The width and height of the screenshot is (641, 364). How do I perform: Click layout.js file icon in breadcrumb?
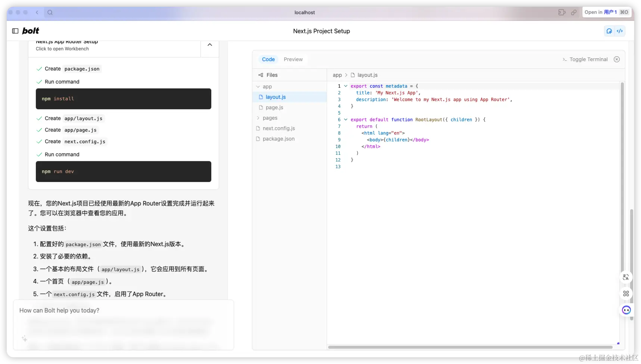[353, 75]
